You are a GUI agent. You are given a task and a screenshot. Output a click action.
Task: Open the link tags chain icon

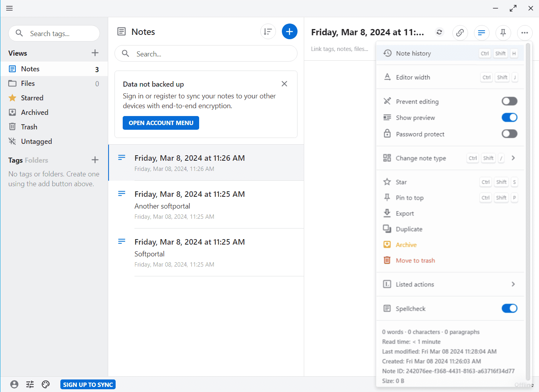click(x=460, y=33)
